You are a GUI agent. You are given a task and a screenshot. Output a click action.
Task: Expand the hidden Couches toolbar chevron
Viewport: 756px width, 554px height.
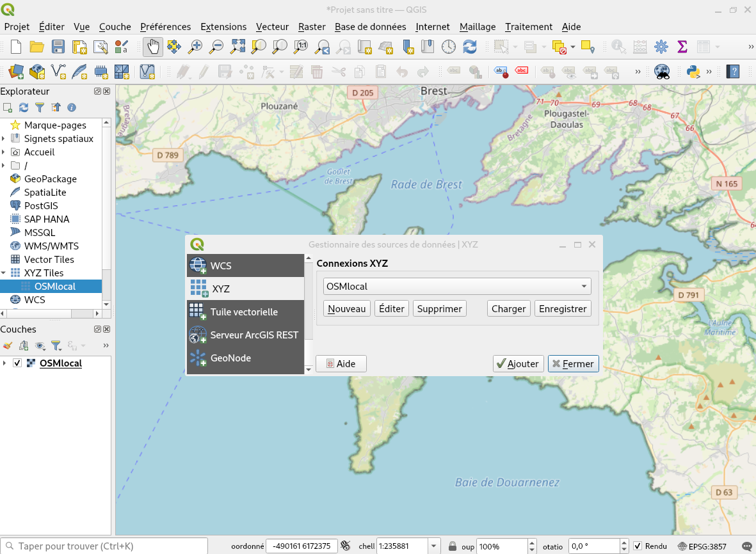106,345
